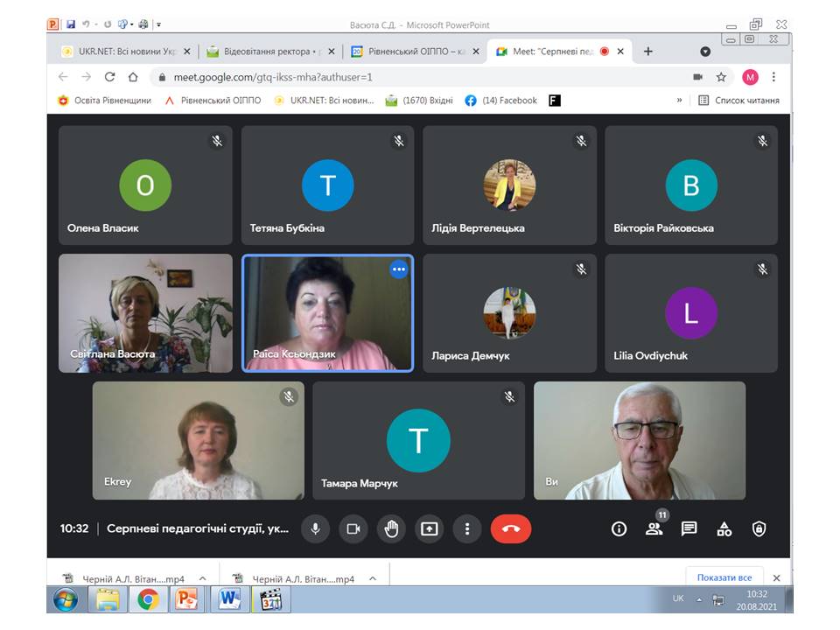
Task: Open the chat with everyone
Action: click(689, 529)
